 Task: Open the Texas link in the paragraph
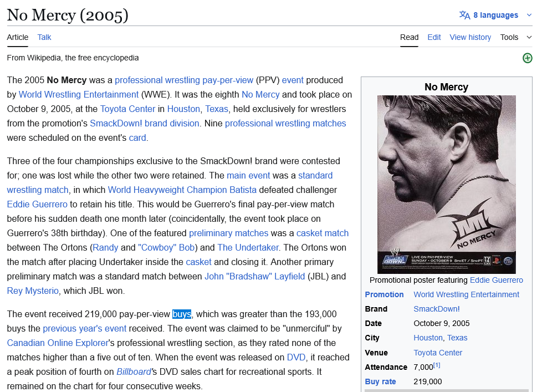(x=217, y=109)
